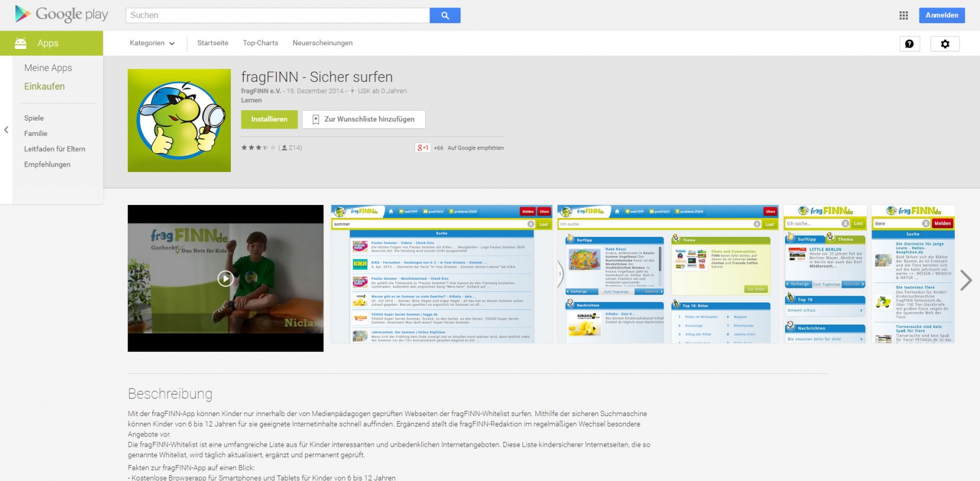Click the wishlist bookmark icon
The image size is (980, 481).
315,119
